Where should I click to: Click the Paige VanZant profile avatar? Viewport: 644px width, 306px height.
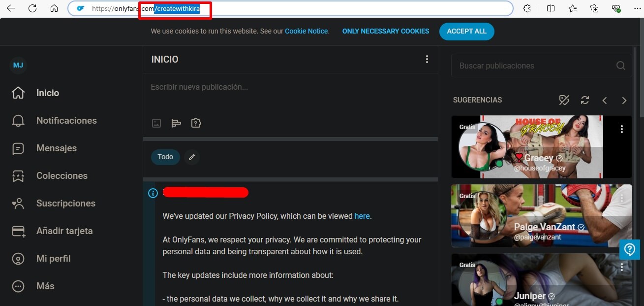tap(482, 216)
